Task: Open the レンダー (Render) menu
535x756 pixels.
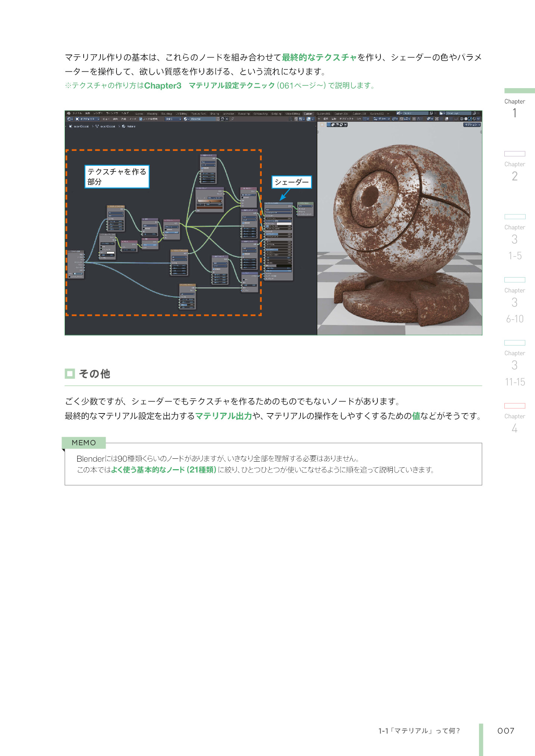Action: click(x=98, y=113)
